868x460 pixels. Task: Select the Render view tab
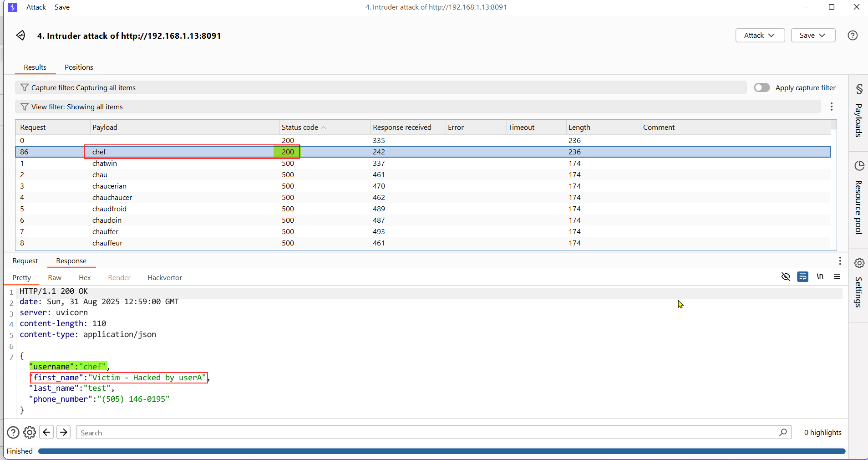tap(119, 278)
